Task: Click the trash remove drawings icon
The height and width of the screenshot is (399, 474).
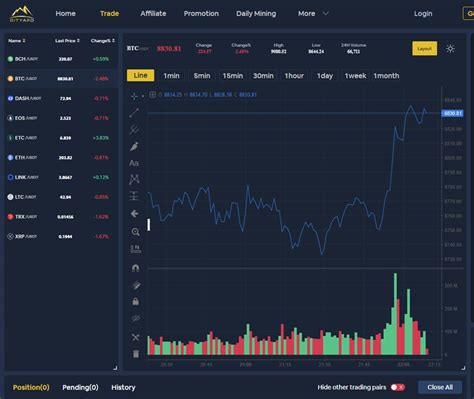Action: 136,354
